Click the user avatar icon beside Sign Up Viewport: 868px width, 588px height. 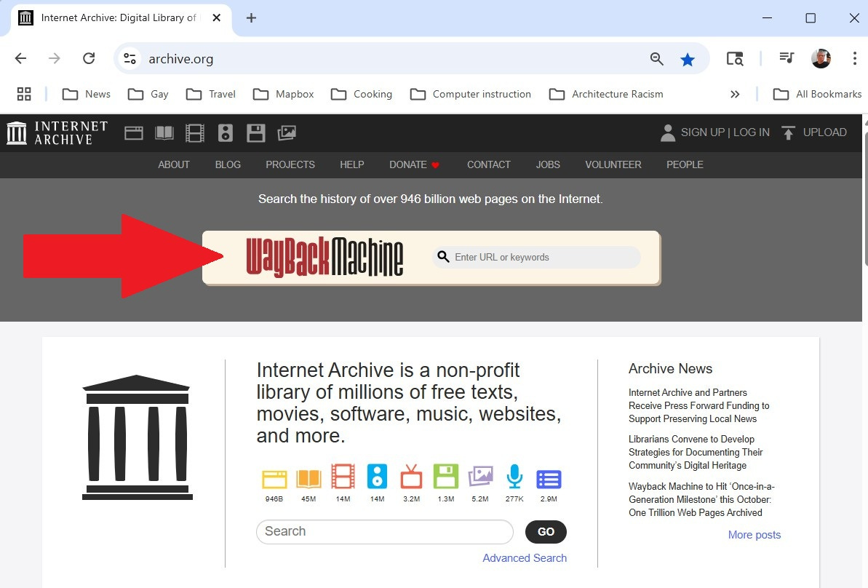668,133
